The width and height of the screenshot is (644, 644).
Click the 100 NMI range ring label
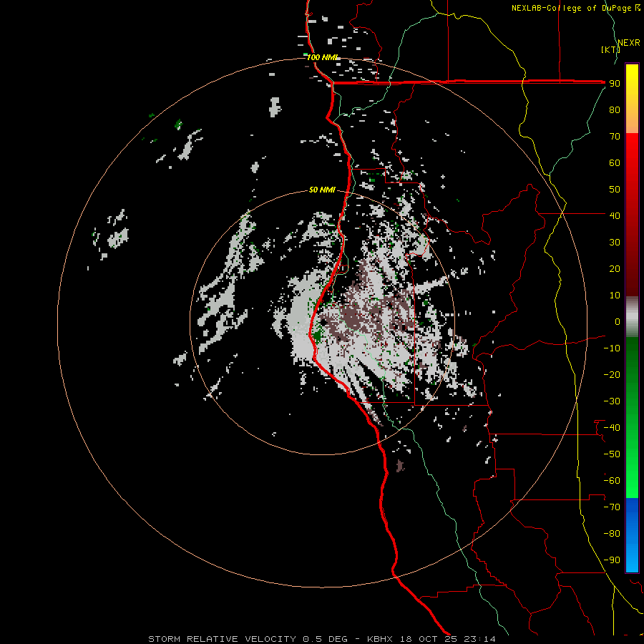(322, 57)
